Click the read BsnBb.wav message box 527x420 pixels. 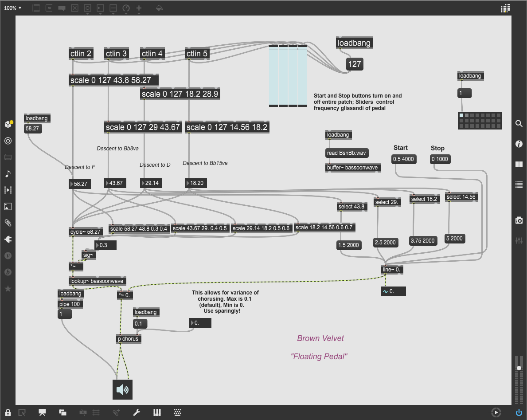347,153
